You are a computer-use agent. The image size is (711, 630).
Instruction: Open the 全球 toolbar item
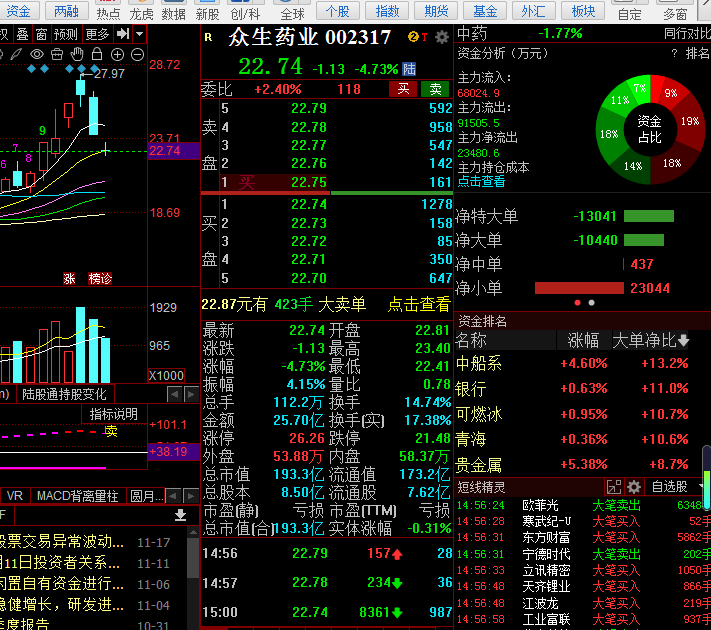coord(292,12)
